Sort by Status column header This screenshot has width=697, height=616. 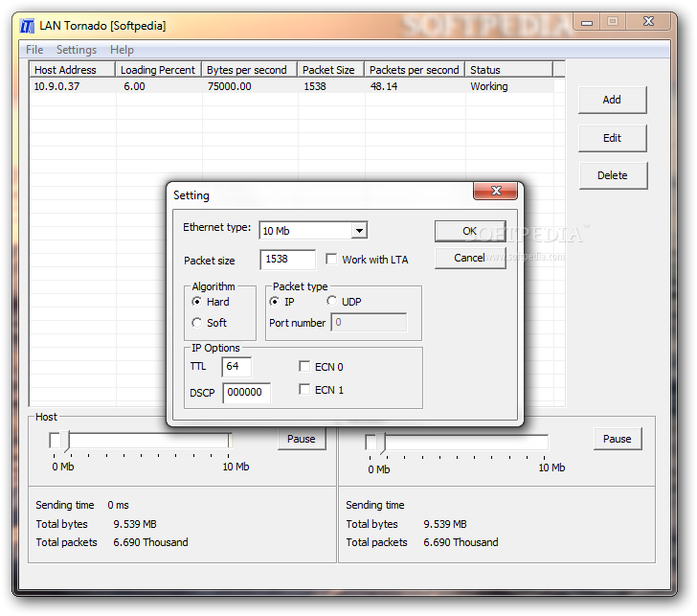click(x=509, y=70)
